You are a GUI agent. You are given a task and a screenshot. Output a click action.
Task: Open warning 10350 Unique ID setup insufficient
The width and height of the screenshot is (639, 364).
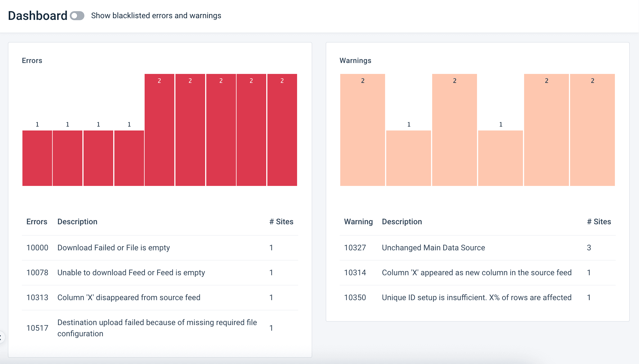[476, 298]
